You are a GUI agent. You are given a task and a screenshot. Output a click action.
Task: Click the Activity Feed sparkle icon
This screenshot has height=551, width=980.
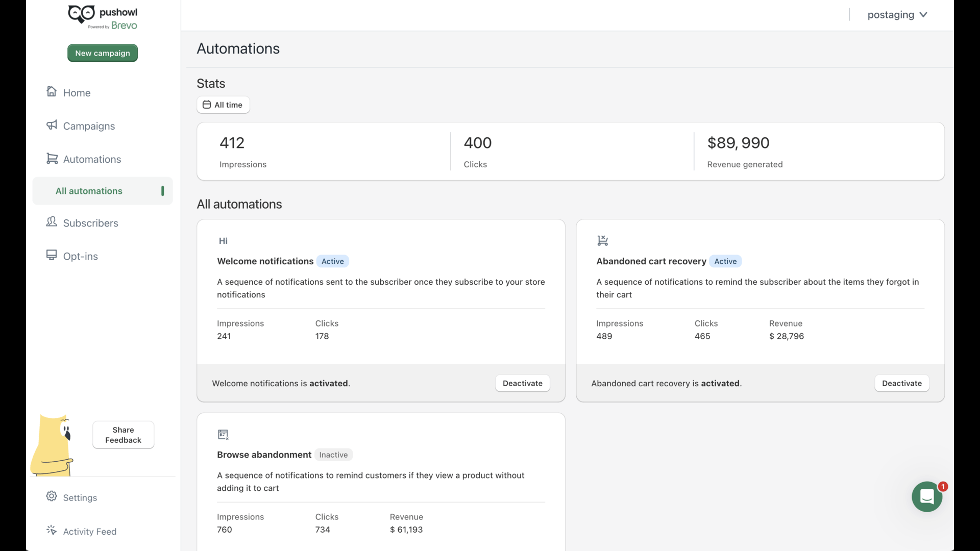click(52, 530)
